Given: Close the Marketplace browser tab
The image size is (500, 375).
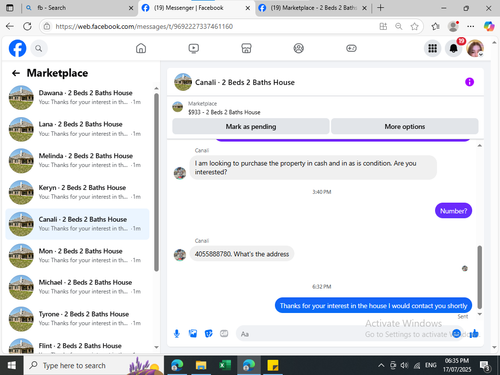Looking at the screenshot, I should tap(364, 8).
